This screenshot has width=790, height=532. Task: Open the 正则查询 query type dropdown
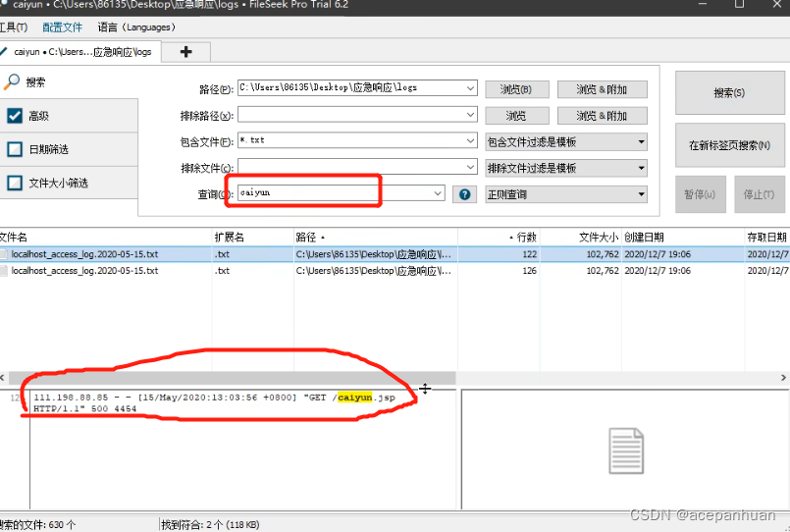click(566, 194)
